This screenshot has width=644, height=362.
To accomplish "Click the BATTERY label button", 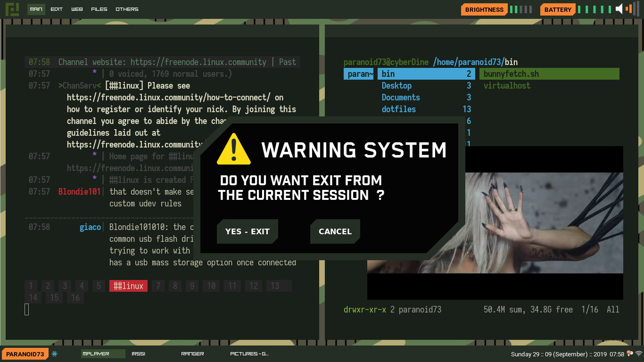I will pyautogui.click(x=558, y=9).
